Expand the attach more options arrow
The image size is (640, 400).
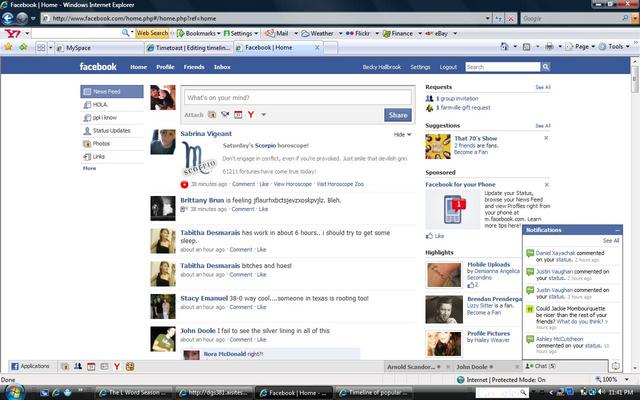(x=264, y=115)
